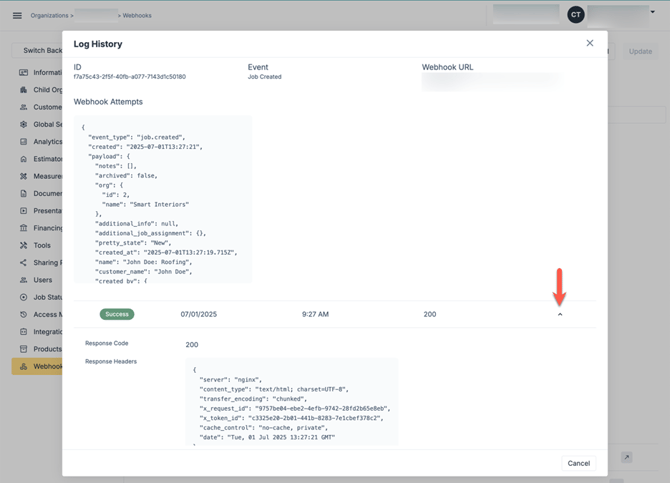Click the Switch Back button
The height and width of the screenshot is (483, 670).
(36, 51)
